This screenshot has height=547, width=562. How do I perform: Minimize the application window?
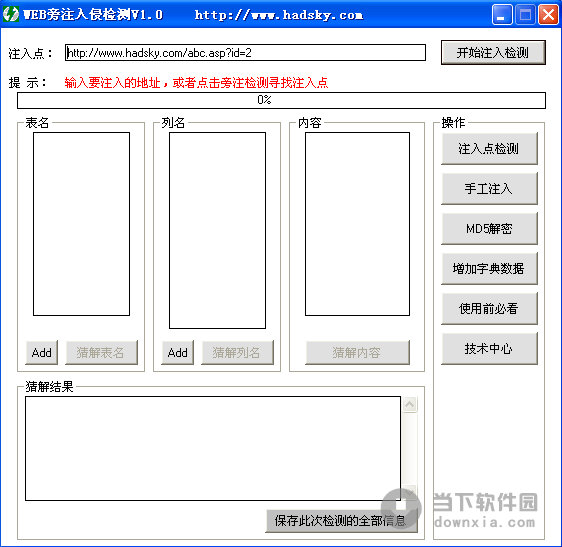click(x=502, y=15)
